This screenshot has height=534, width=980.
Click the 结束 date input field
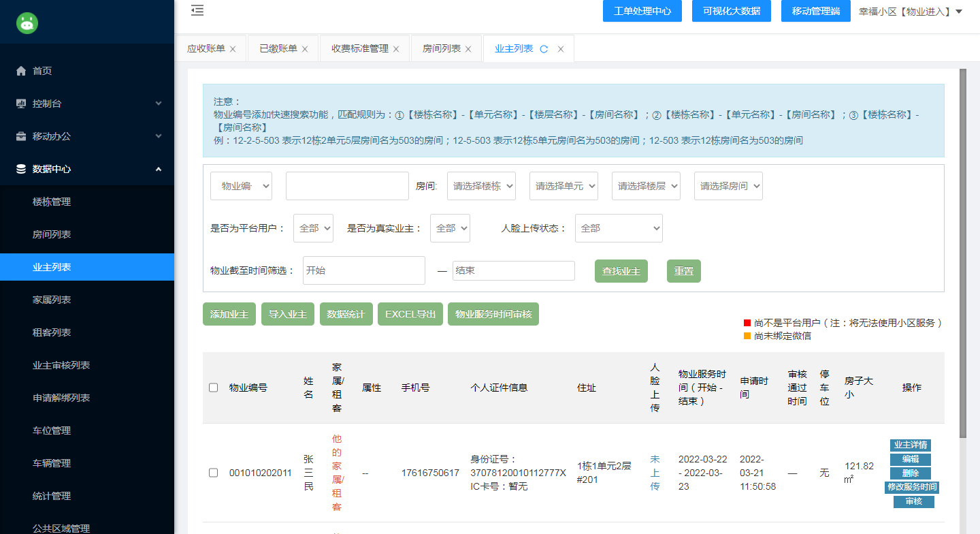(x=514, y=270)
